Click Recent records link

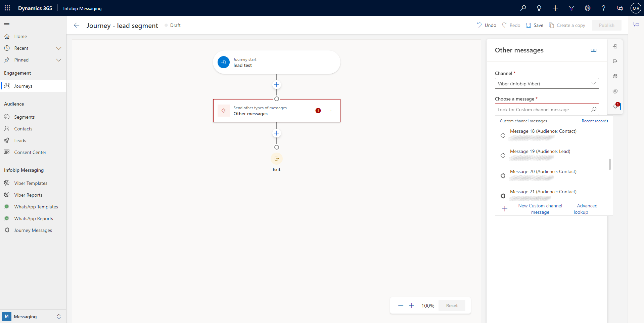pos(595,121)
